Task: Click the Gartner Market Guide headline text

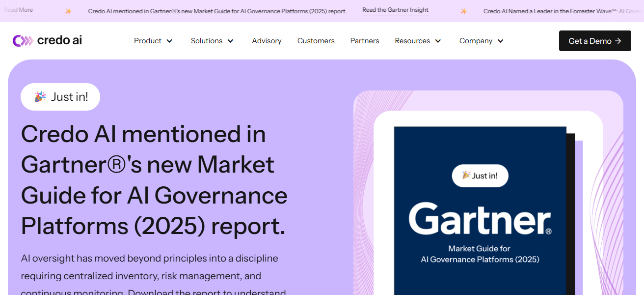Action: pyautogui.click(x=154, y=180)
